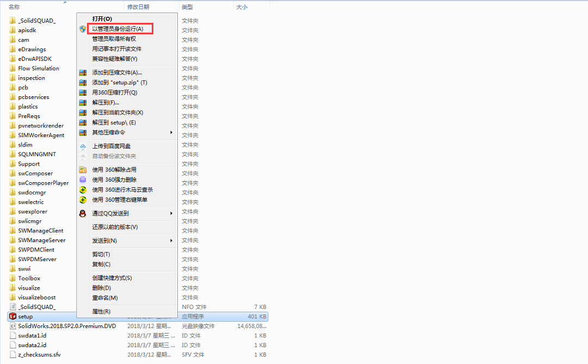Image resolution: width=588 pixels, height=364 pixels.
Task: Click the z_checksums.sfv file icon
Action: [13, 355]
